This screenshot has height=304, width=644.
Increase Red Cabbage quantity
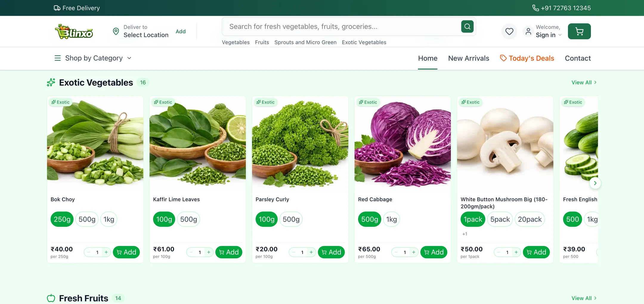[x=414, y=252]
